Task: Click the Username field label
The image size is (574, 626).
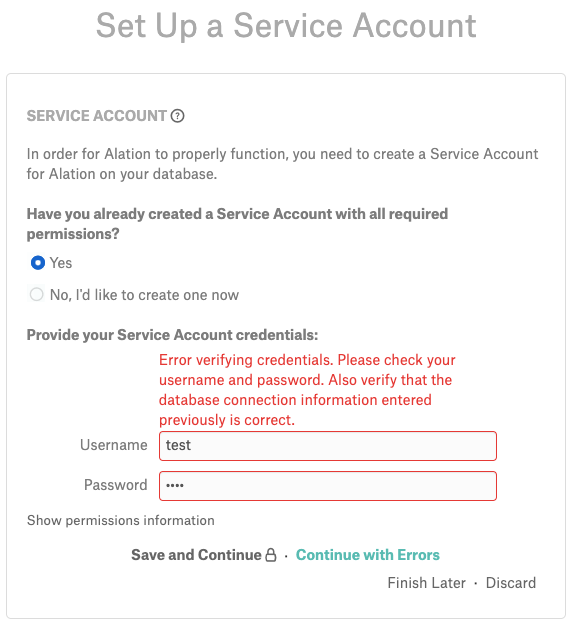Action: click(114, 445)
